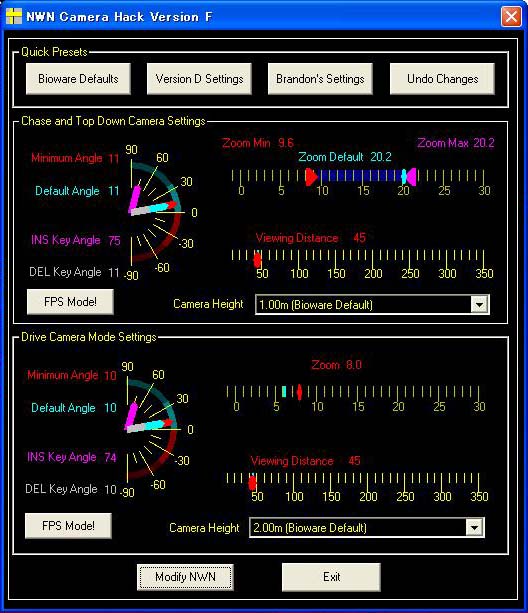Click the magenta Zoom Max slider marker
Screen dimensions: 528x613
tap(411, 177)
